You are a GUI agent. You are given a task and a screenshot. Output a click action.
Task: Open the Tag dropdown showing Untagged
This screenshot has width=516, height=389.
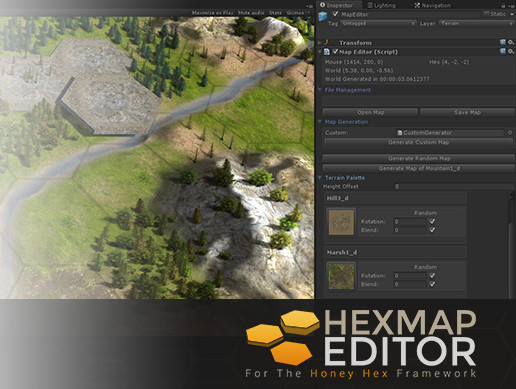(378, 23)
